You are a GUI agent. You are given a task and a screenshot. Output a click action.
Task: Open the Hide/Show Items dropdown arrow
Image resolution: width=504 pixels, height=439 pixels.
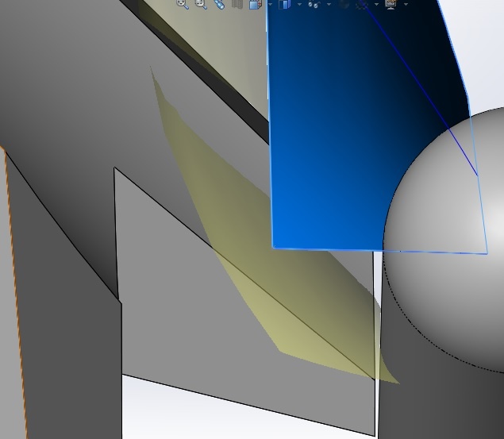329,4
